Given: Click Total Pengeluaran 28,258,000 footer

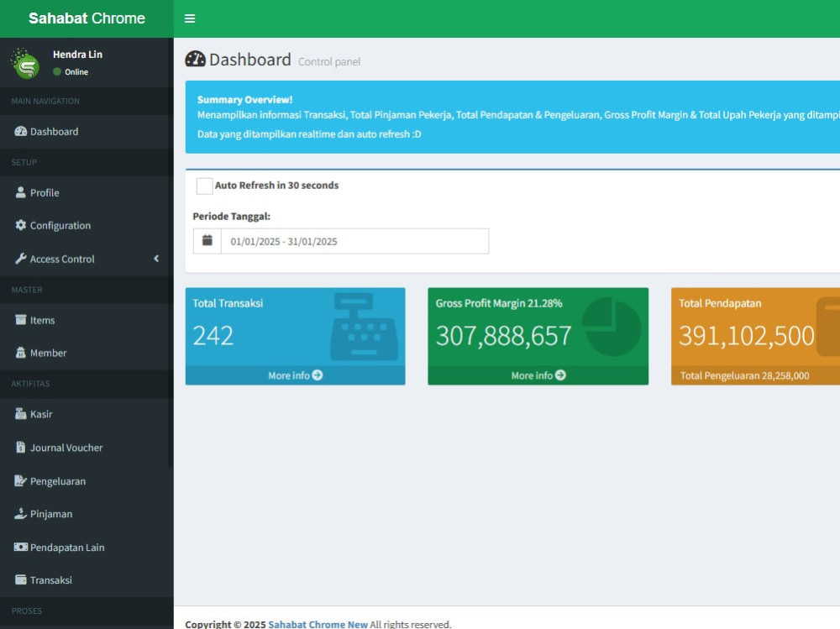Looking at the screenshot, I should [x=744, y=375].
